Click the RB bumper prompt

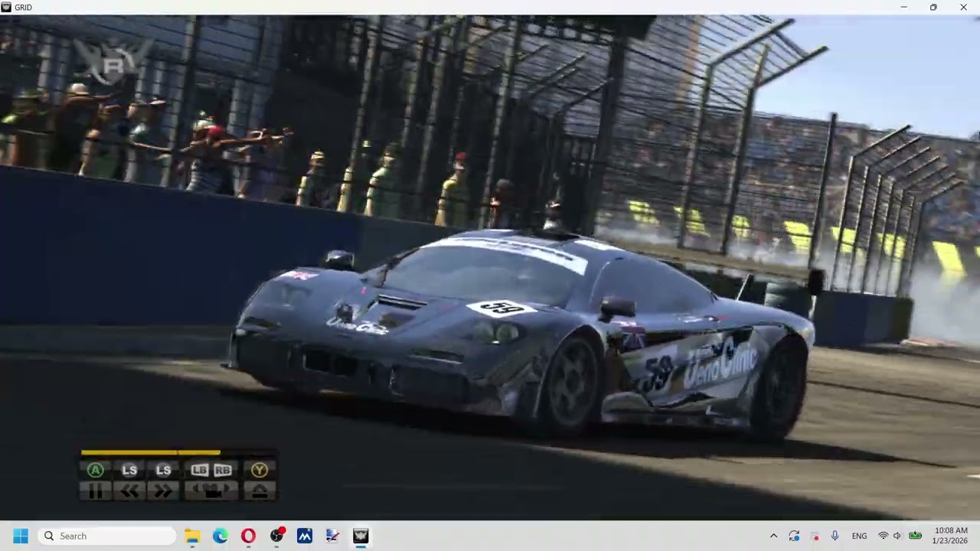(223, 471)
